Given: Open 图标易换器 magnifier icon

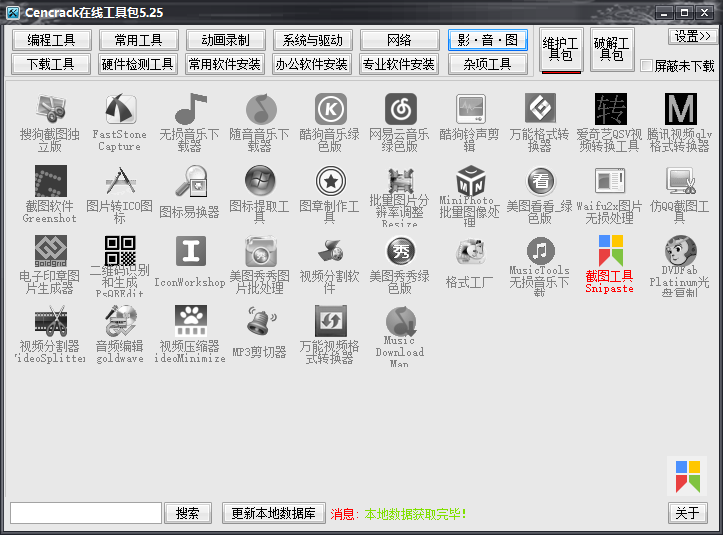Looking at the screenshot, I should [190, 181].
